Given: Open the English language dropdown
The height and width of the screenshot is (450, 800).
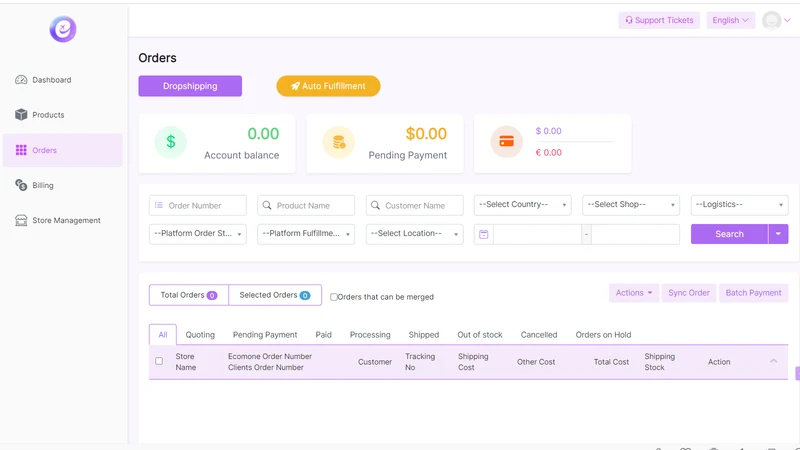Looking at the screenshot, I should click(730, 20).
